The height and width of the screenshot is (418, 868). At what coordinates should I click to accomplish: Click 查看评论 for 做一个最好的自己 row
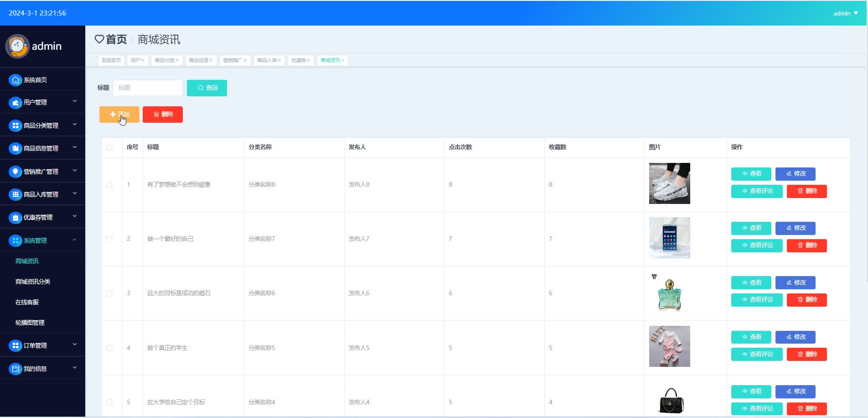point(757,246)
